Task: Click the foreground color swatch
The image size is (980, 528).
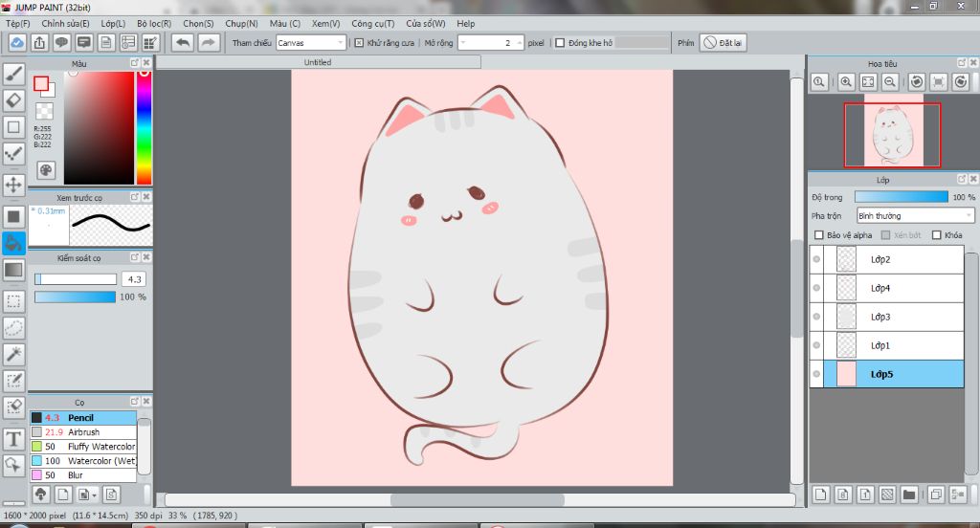Action: click(41, 83)
